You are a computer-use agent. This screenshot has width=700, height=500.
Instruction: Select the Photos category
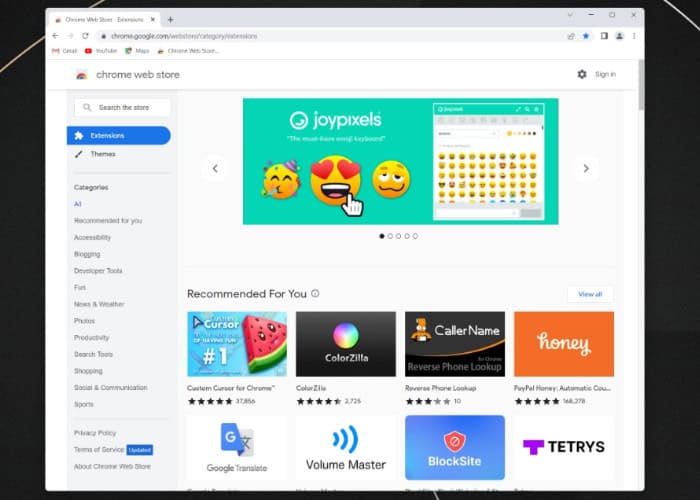point(84,321)
